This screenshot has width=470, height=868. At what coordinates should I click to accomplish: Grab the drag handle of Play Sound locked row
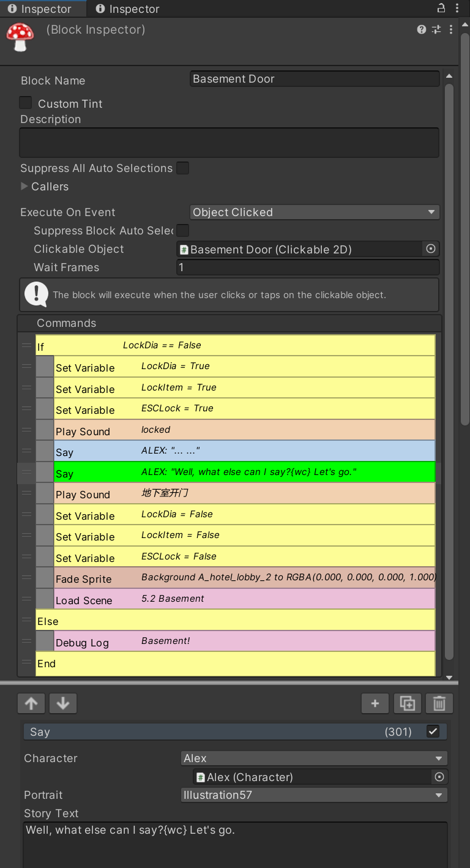click(26, 430)
